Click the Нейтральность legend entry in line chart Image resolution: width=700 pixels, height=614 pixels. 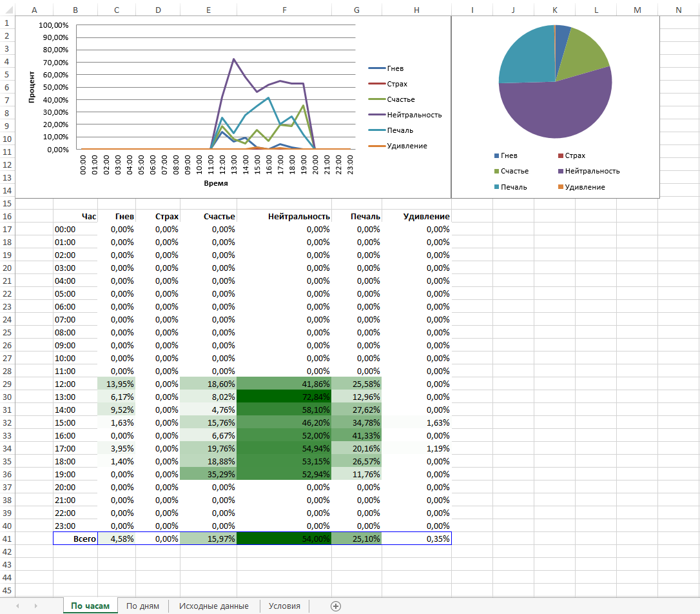tap(405, 115)
